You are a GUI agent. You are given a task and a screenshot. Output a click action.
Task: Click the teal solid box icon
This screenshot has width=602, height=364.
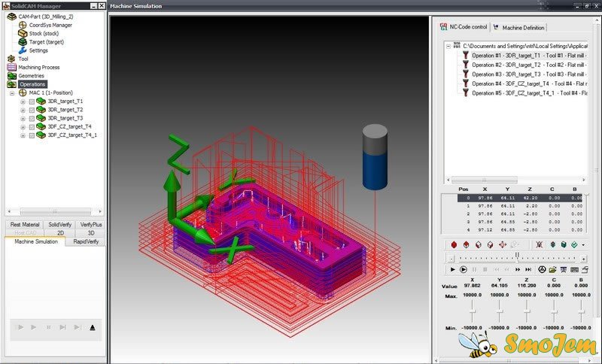564,244
